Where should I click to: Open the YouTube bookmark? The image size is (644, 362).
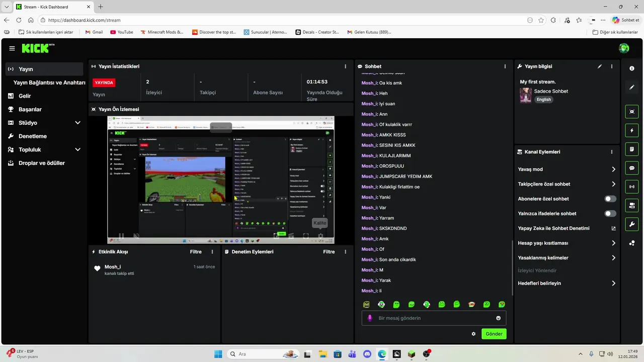coord(121,32)
